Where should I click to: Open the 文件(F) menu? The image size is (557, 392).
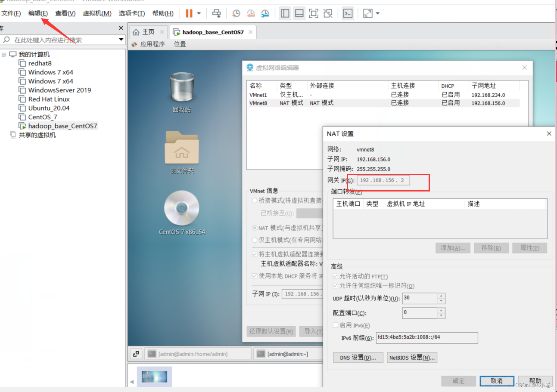11,13
